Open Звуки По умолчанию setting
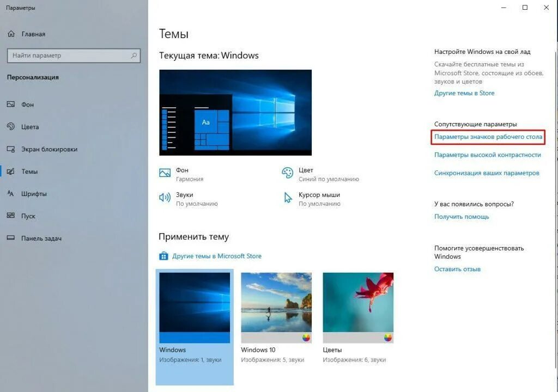 189,199
